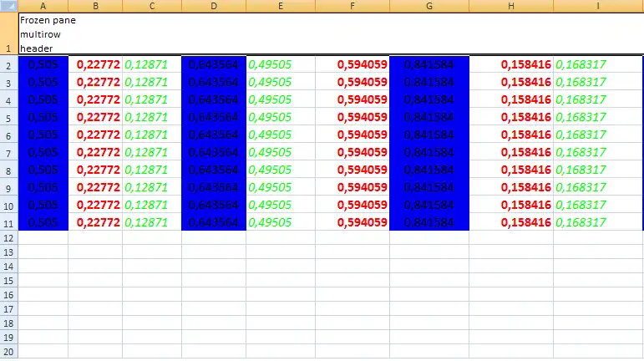The height and width of the screenshot is (361, 644).
Task: Click cell F11 with value 0,594059
Action: click(x=352, y=222)
